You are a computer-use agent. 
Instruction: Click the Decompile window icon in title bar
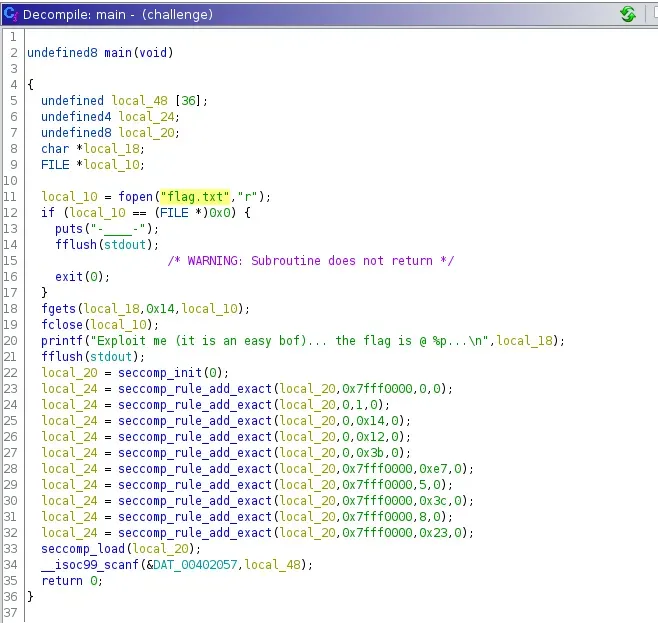point(11,14)
